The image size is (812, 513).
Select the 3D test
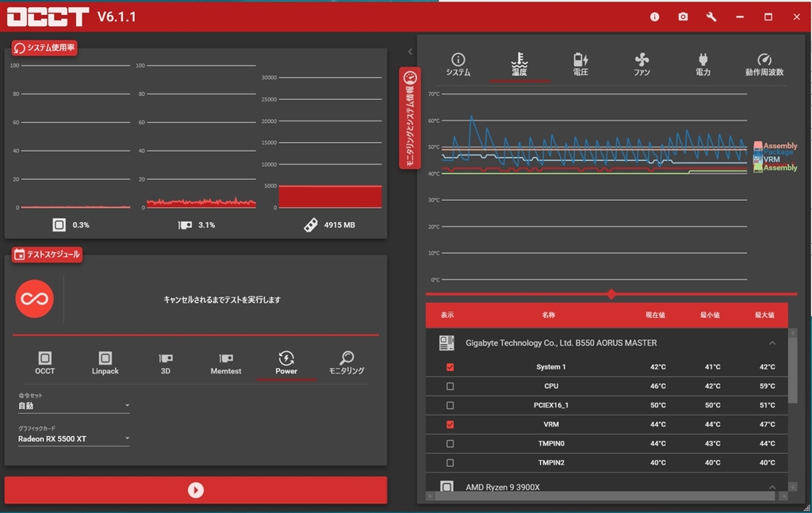(x=166, y=363)
